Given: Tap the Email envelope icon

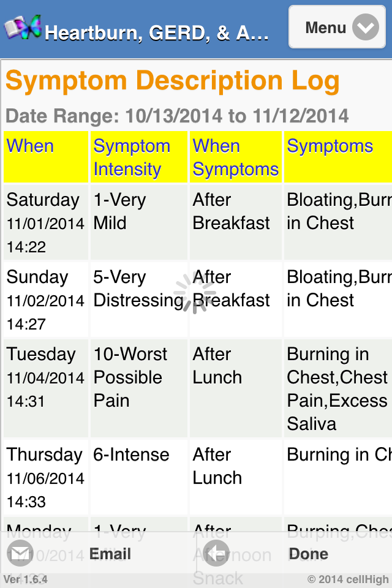Looking at the screenshot, I should pyautogui.click(x=21, y=554).
